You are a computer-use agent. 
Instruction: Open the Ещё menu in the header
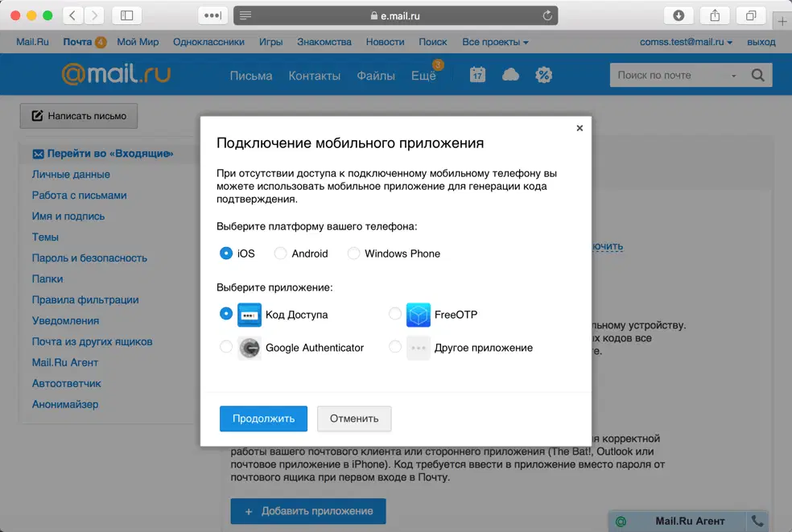(423, 76)
